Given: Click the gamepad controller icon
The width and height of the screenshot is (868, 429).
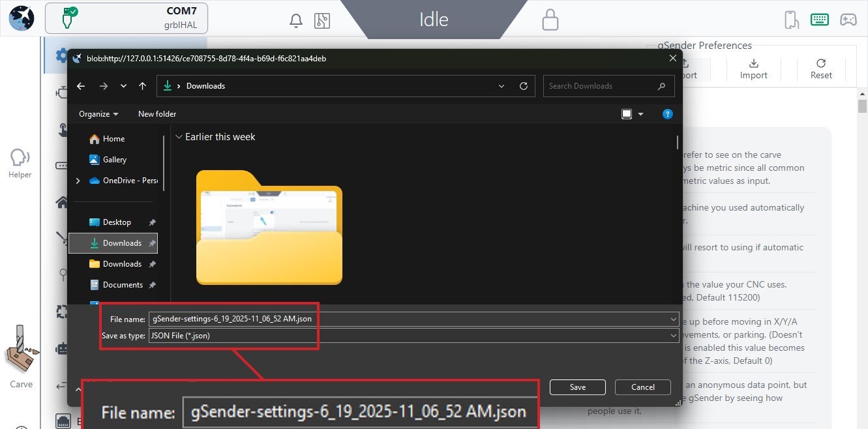Looking at the screenshot, I should point(848,20).
